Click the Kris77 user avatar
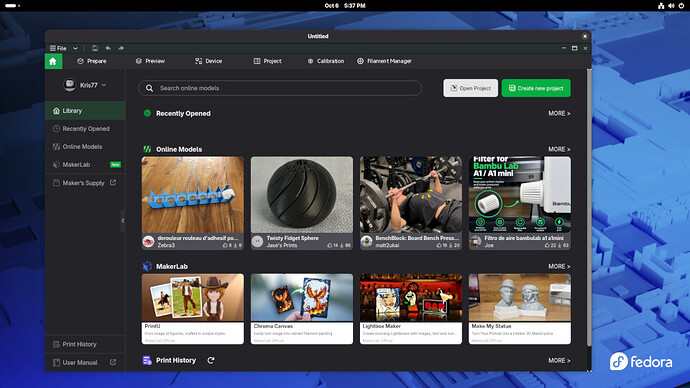This screenshot has height=388, width=690. [70, 84]
